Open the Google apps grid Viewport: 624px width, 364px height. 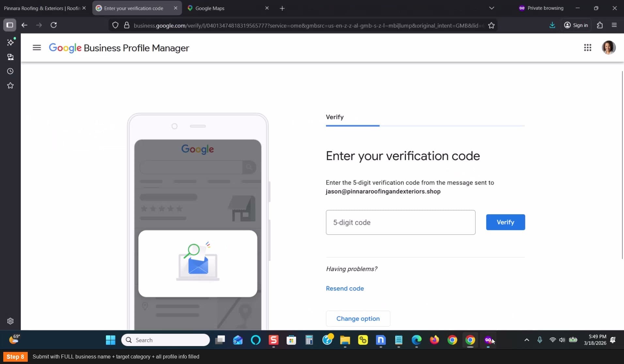tap(587, 48)
